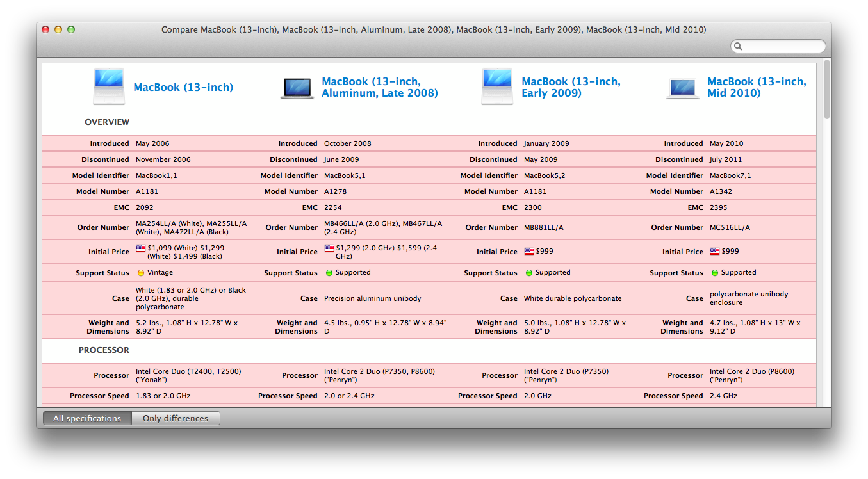Screen dimensions: 868x479
Task: Click green Supported indicator for Late 2008 model
Action: 329,273
